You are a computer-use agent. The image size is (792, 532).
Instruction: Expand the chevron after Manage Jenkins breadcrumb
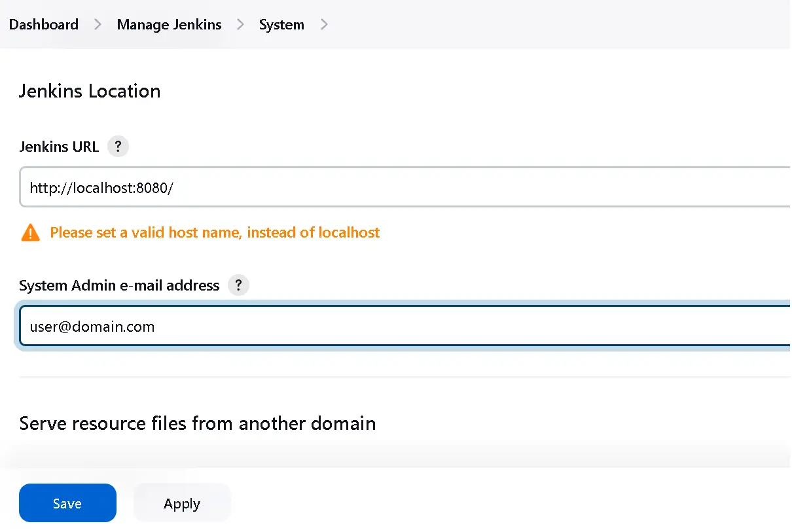pos(240,25)
